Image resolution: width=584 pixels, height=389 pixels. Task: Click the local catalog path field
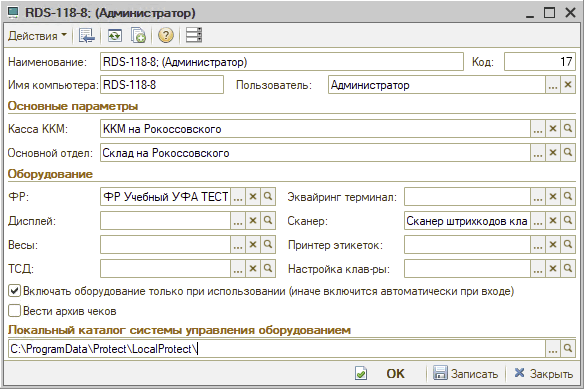(277, 349)
